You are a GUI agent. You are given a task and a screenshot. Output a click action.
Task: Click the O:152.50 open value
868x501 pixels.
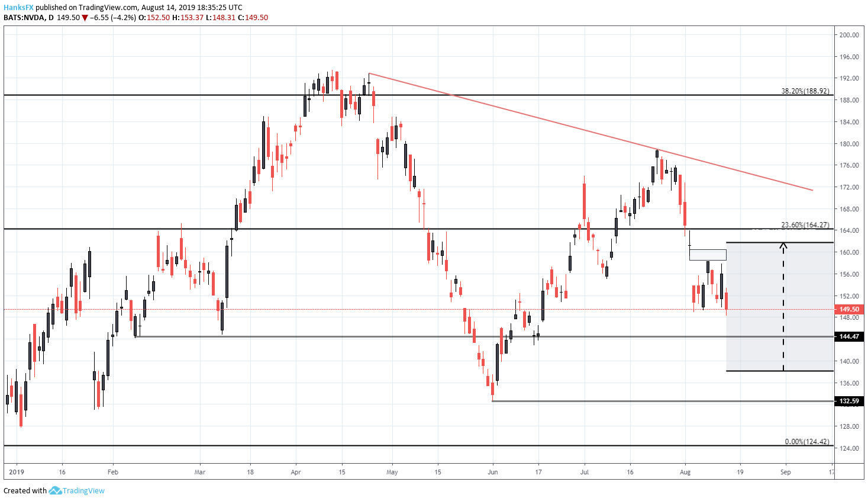point(154,18)
